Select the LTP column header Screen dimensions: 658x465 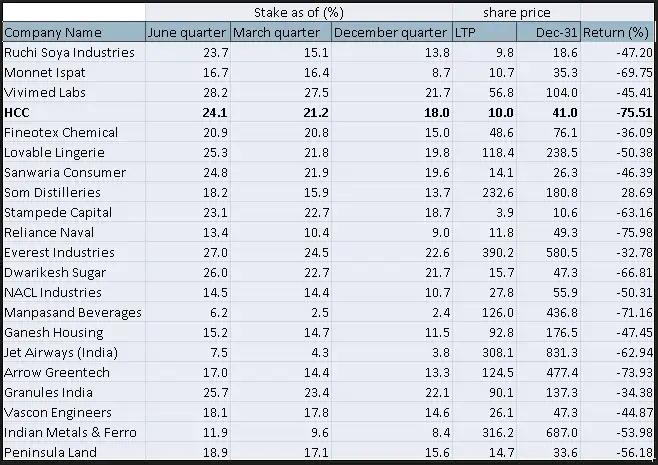coord(465,33)
